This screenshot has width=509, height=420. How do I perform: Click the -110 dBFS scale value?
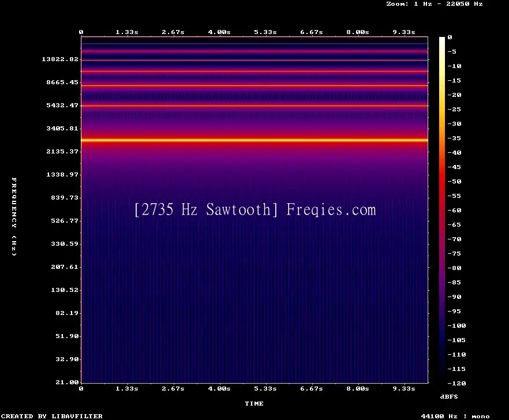[x=456, y=355]
